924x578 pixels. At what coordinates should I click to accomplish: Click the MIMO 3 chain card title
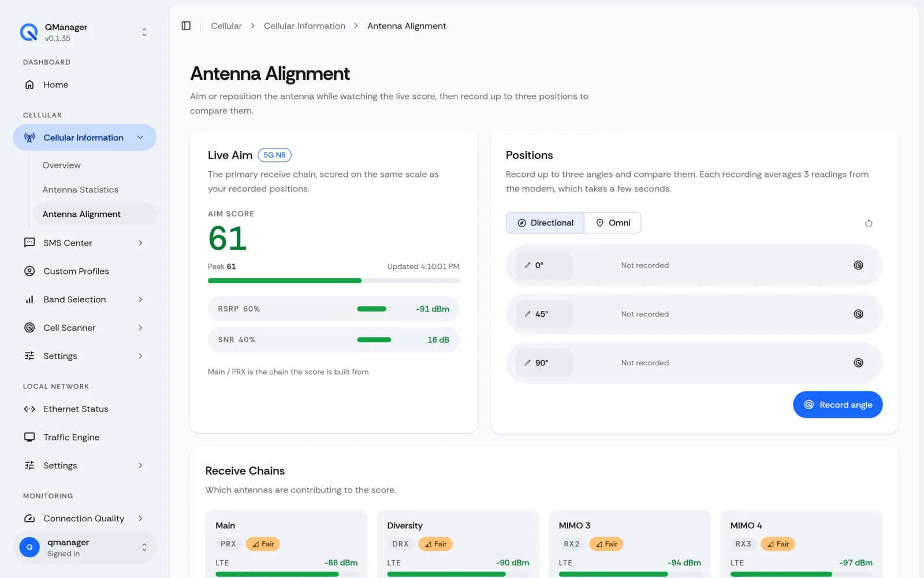click(575, 525)
